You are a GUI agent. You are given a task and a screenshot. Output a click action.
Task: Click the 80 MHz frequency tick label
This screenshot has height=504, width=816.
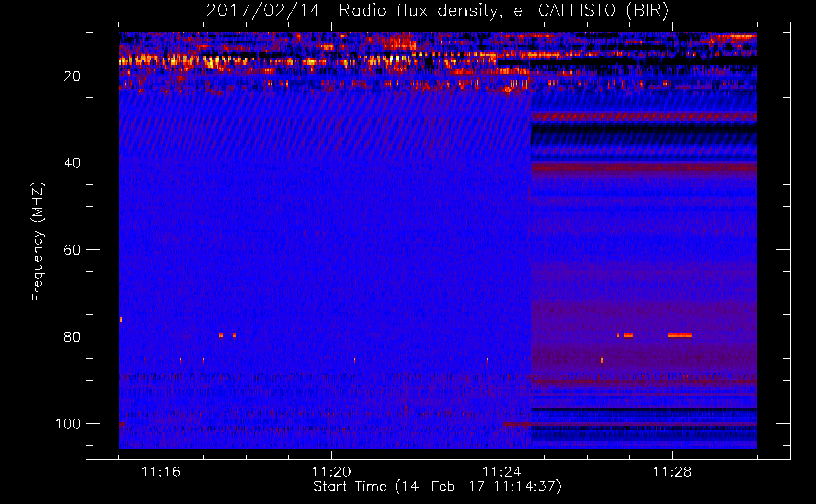point(72,337)
